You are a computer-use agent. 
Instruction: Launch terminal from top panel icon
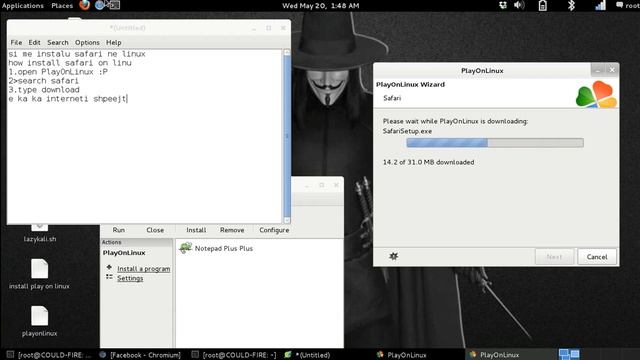tap(115, 5)
